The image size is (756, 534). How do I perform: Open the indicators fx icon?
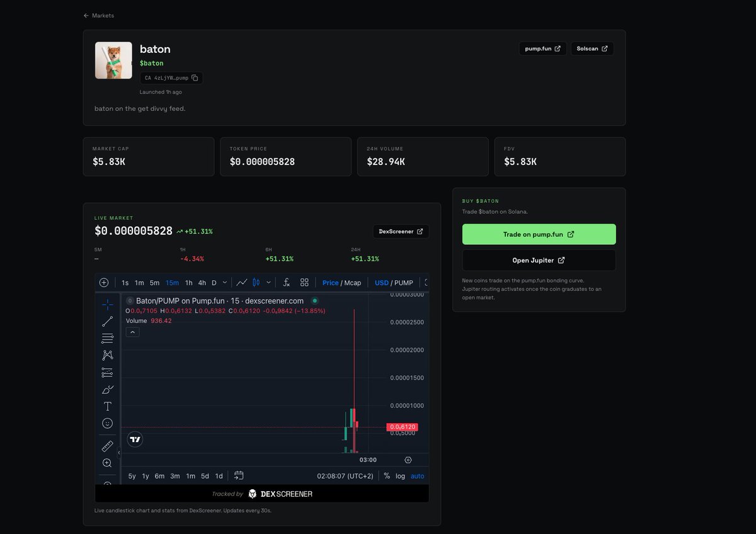coord(286,283)
